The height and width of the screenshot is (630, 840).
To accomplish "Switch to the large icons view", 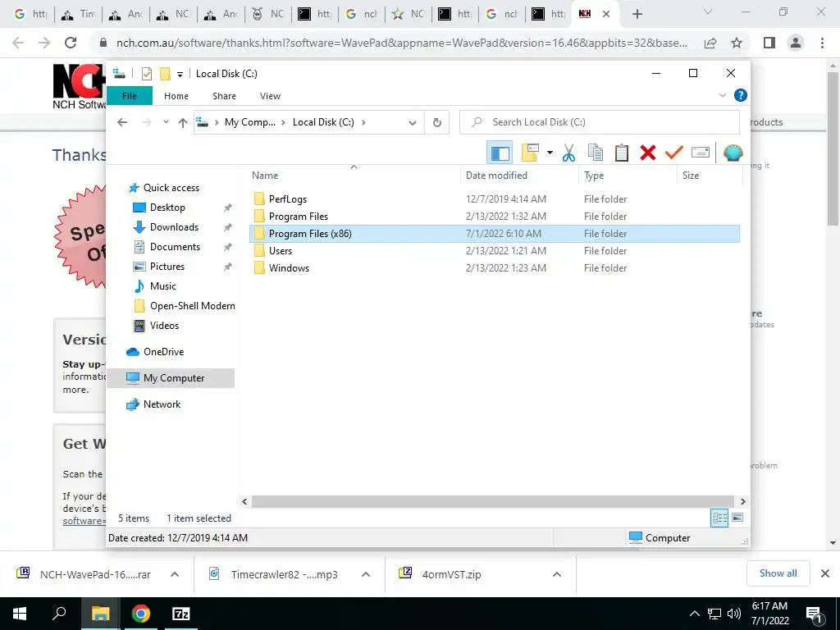I will click(737, 518).
